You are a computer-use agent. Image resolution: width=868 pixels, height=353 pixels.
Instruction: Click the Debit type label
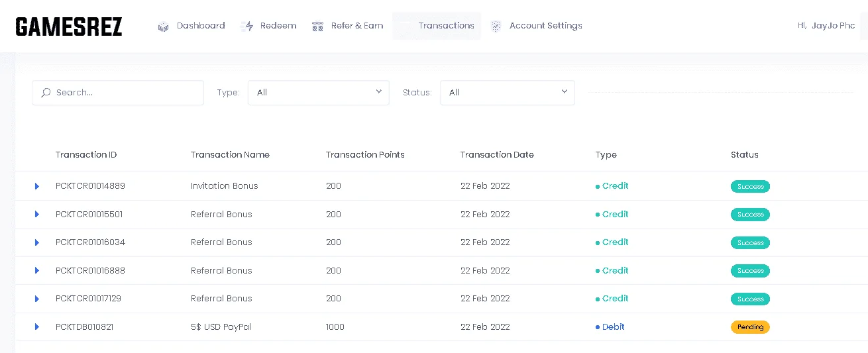613,327
